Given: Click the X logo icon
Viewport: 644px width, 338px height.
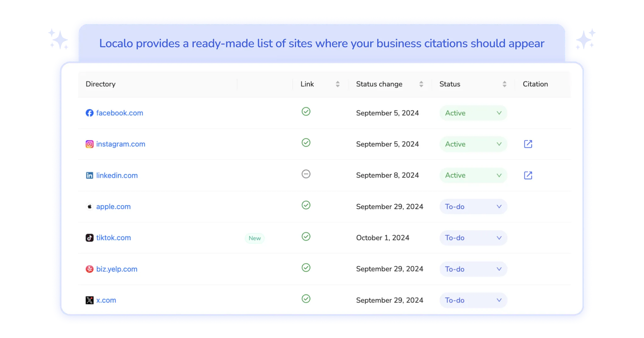Looking at the screenshot, I should (90, 300).
